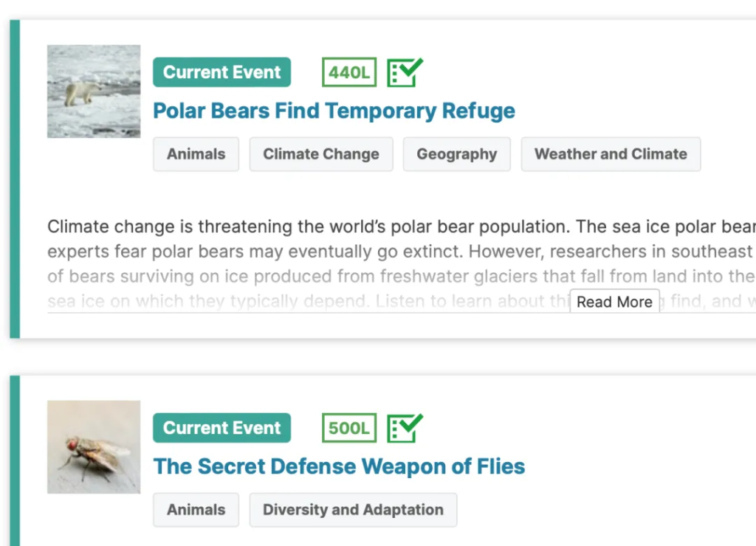
Task: Click Current Event label on Flies card
Action: (x=221, y=428)
